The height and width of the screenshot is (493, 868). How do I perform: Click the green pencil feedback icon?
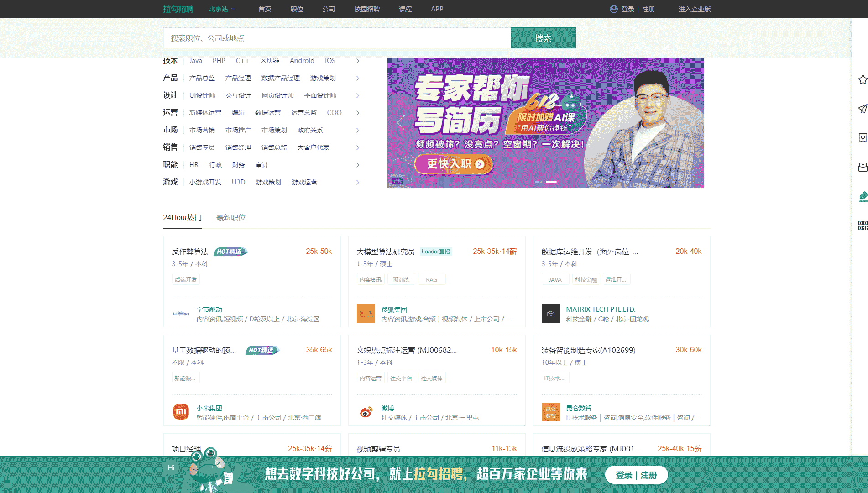[x=863, y=196]
